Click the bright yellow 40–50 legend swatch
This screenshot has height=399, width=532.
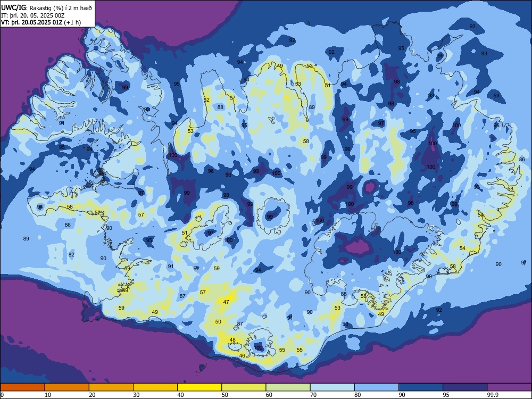click(x=199, y=387)
